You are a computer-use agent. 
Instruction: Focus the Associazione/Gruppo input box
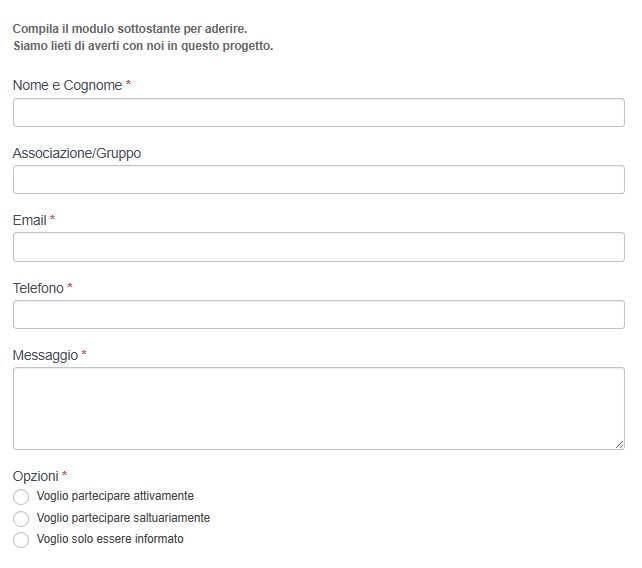[319, 179]
